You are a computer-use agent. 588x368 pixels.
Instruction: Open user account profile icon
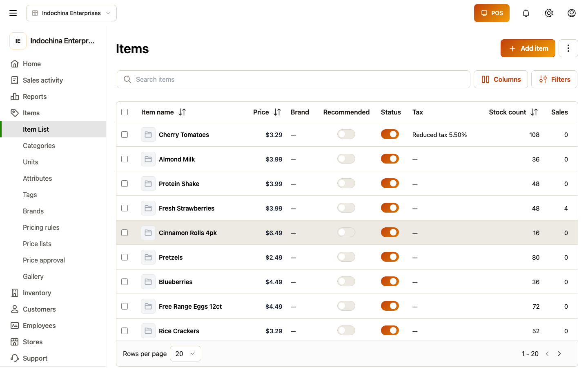(x=572, y=13)
